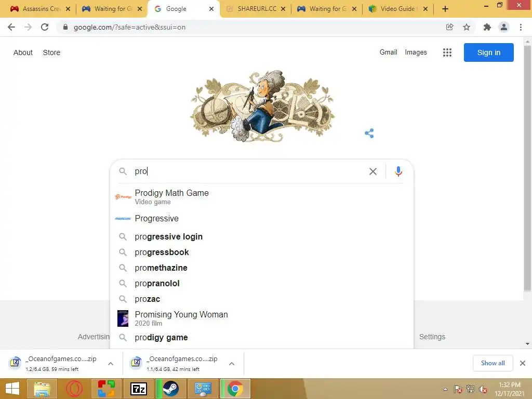532x399 pixels.
Task: Open 7-Zip from the taskbar
Action: 138,389
